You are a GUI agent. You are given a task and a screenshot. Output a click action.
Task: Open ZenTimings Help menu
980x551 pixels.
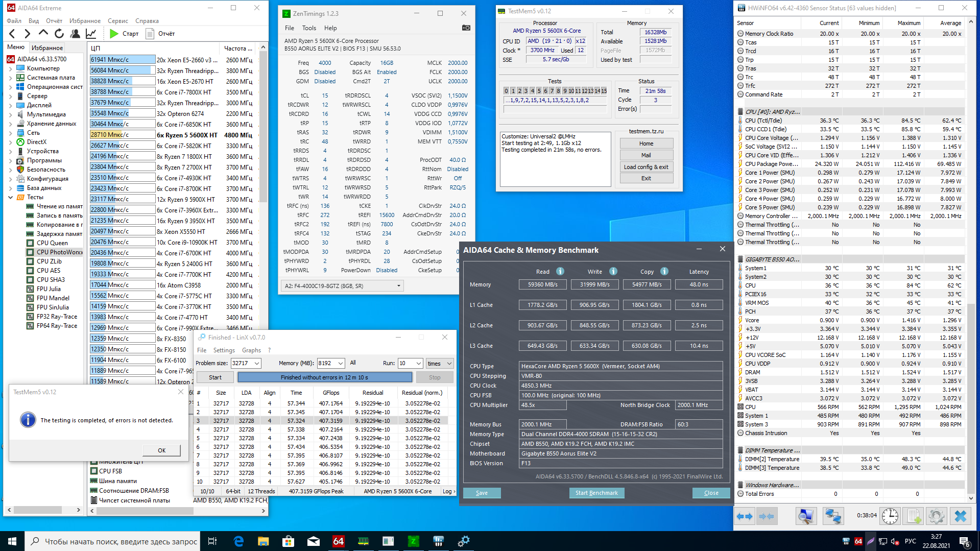[x=330, y=28]
